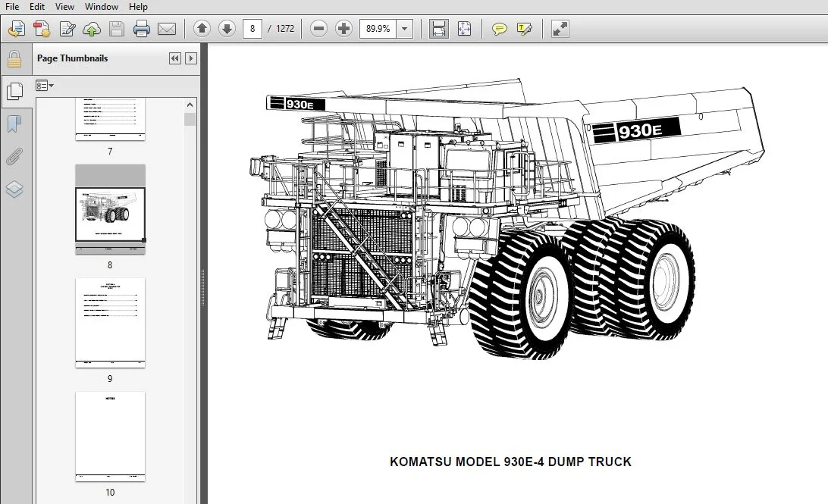Select page 10 thumbnail
The image size is (828, 504).
110,437
